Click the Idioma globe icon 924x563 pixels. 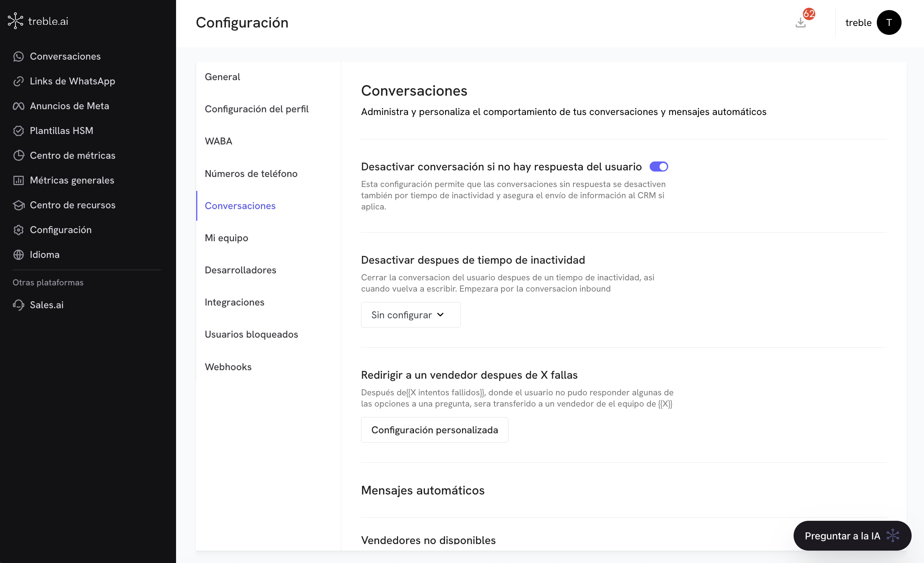[x=18, y=255]
